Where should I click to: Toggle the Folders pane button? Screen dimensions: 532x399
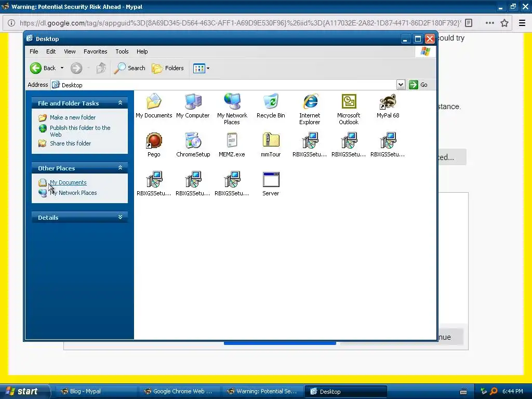[168, 68]
